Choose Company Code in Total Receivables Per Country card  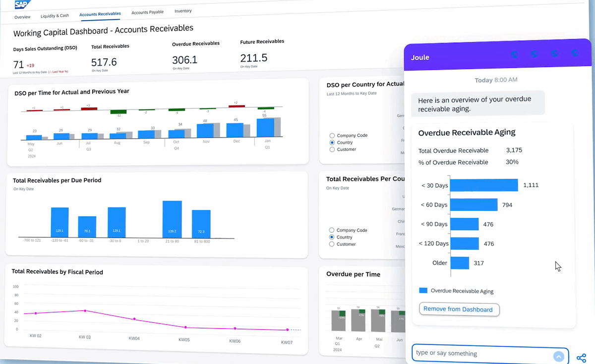coord(332,230)
